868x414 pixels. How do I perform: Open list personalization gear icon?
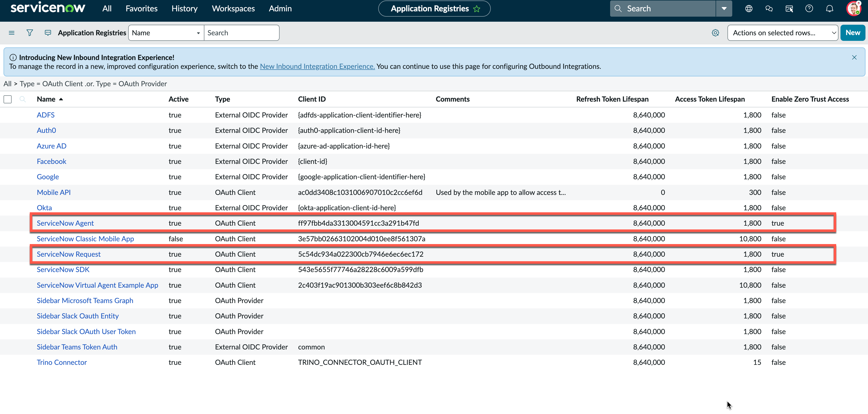[x=715, y=33]
